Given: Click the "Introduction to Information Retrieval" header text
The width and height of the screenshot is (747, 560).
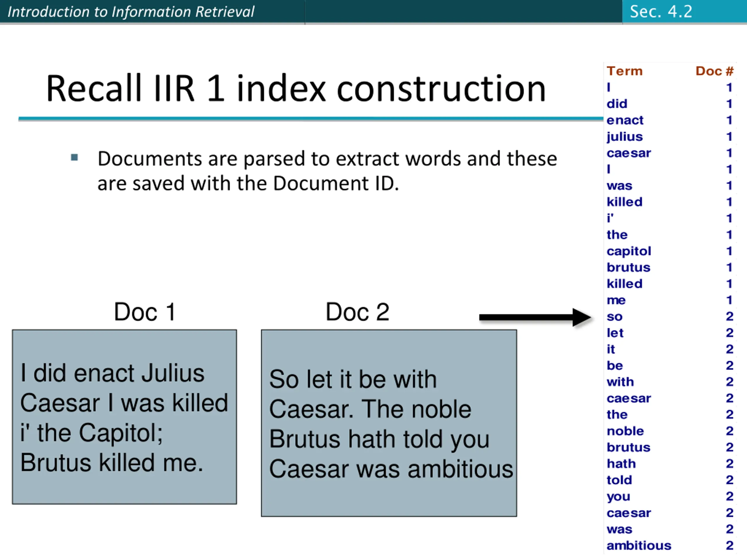Looking at the screenshot, I should [x=131, y=12].
